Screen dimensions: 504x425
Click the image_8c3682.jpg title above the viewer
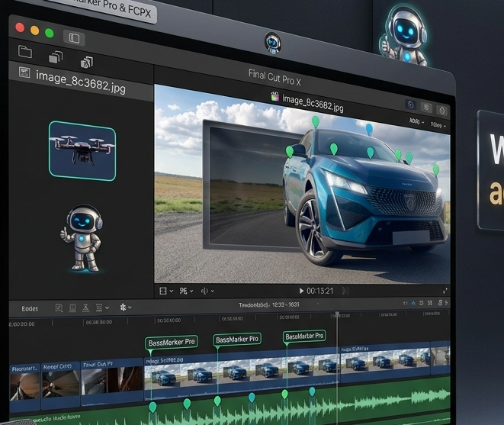(x=313, y=103)
